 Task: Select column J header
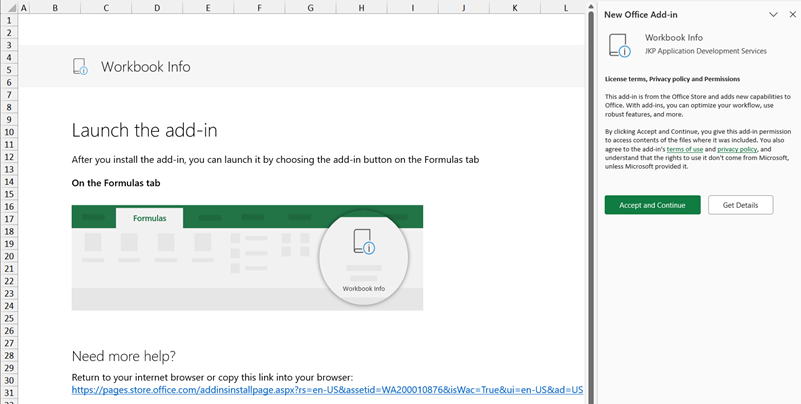click(463, 8)
